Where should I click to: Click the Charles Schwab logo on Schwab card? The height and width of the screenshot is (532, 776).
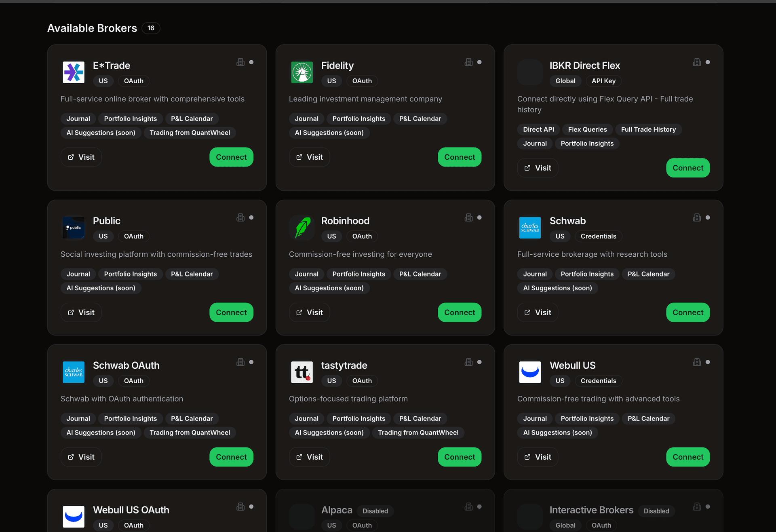tap(530, 228)
